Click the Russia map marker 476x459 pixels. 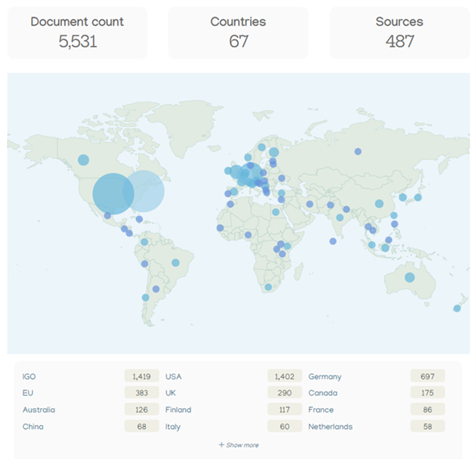pos(358,151)
